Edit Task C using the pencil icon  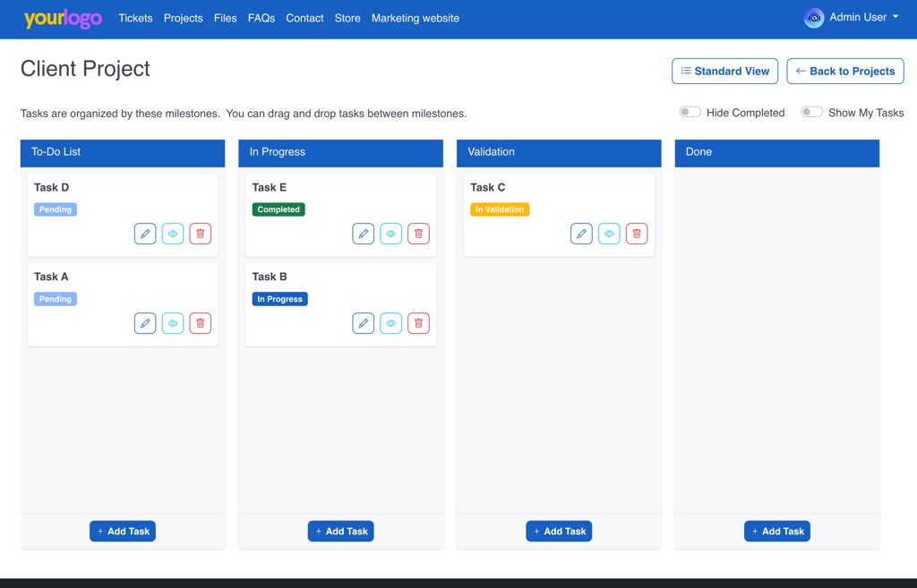(581, 234)
